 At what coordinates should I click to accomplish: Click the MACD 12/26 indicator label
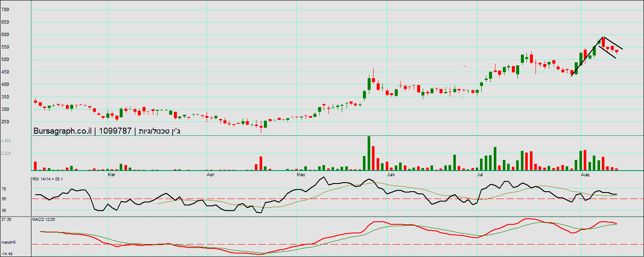[x=43, y=220]
